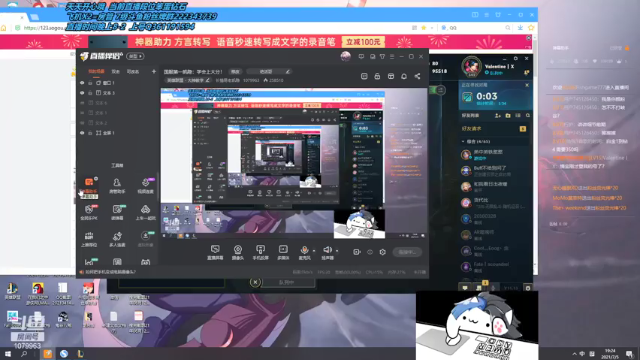The width and height of the screenshot is (640, 360).
Task: Toggle visibility of 窗口 1 layer
Action: (82, 83)
